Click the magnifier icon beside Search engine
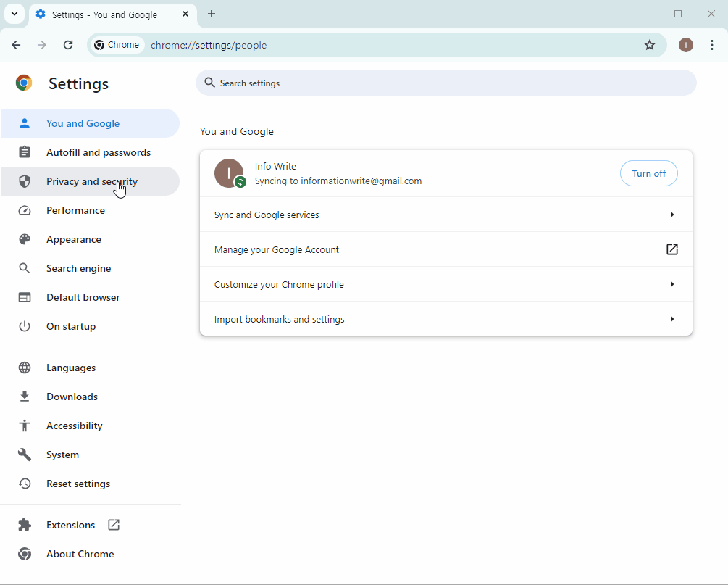Image resolution: width=728 pixels, height=585 pixels. click(25, 268)
